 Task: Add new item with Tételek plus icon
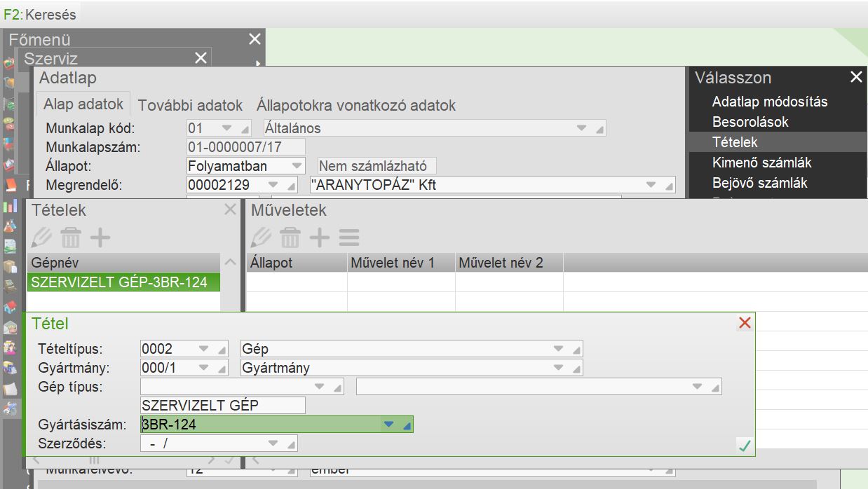(x=100, y=237)
